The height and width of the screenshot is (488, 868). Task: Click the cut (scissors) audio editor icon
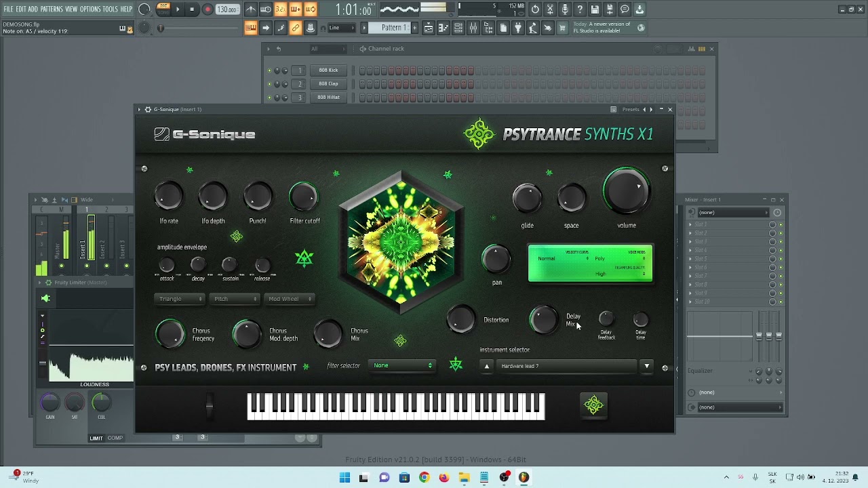coord(550,9)
